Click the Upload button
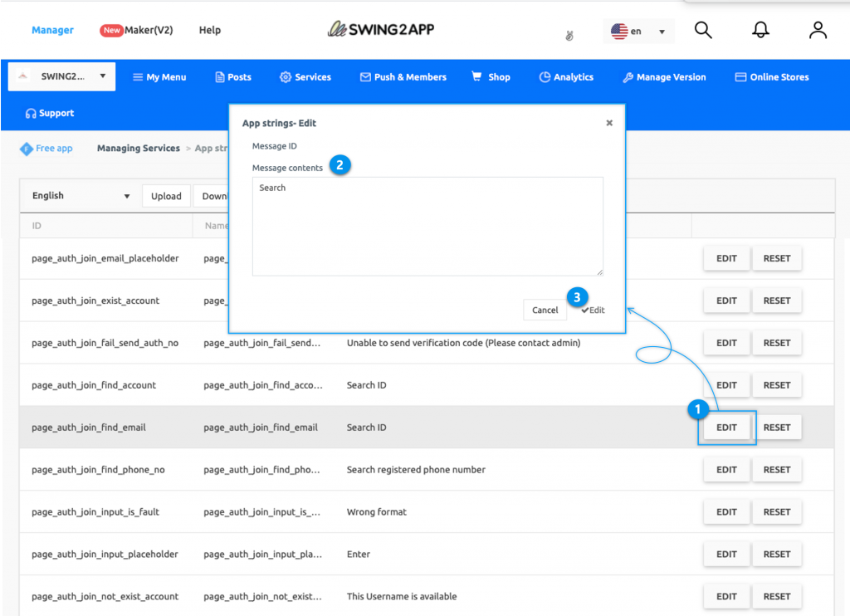850x616 pixels. click(x=165, y=195)
